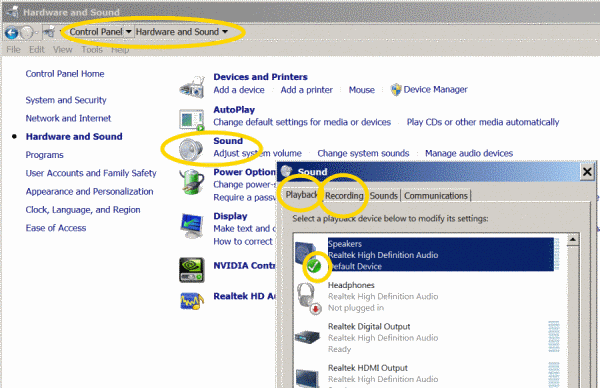This screenshot has width=600, height=388.
Task: Click the address bar location icon
Action: pos(49,32)
